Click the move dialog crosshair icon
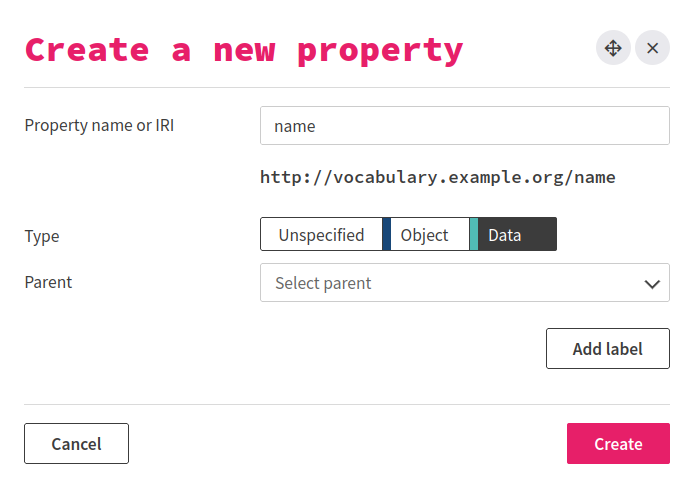 click(613, 48)
